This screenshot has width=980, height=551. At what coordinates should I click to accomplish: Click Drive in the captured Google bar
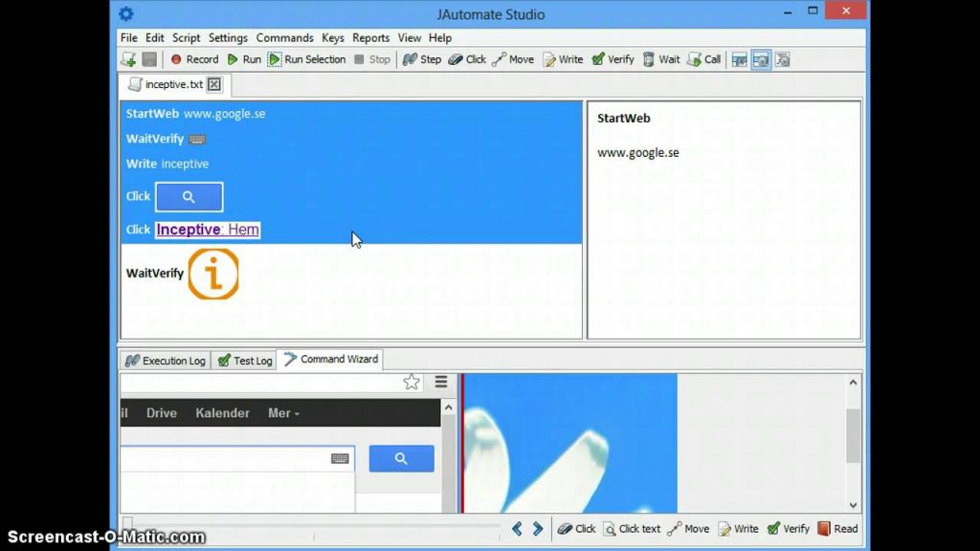161,413
